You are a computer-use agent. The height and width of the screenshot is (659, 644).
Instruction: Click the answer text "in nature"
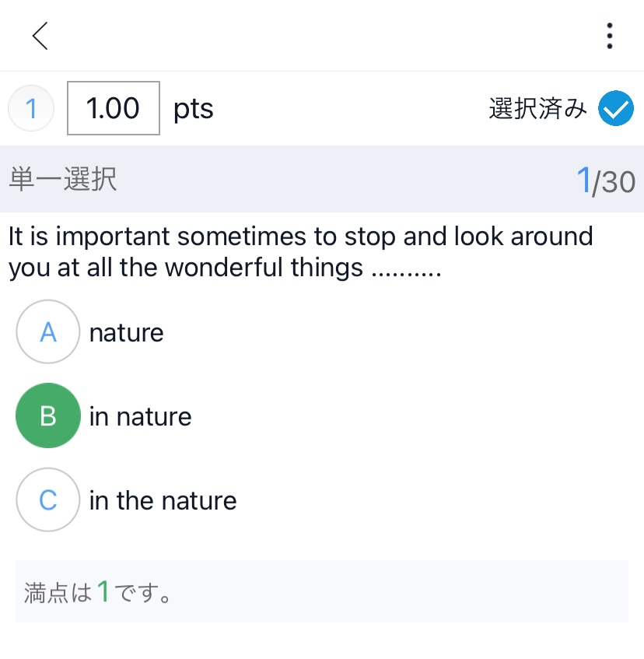141,417
